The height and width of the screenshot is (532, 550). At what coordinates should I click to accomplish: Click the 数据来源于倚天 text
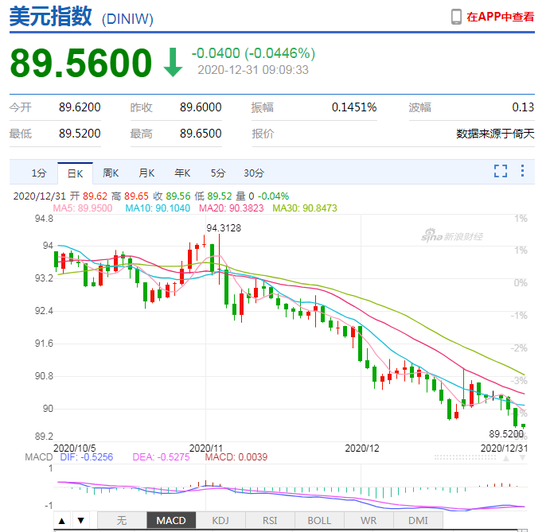[x=495, y=134]
